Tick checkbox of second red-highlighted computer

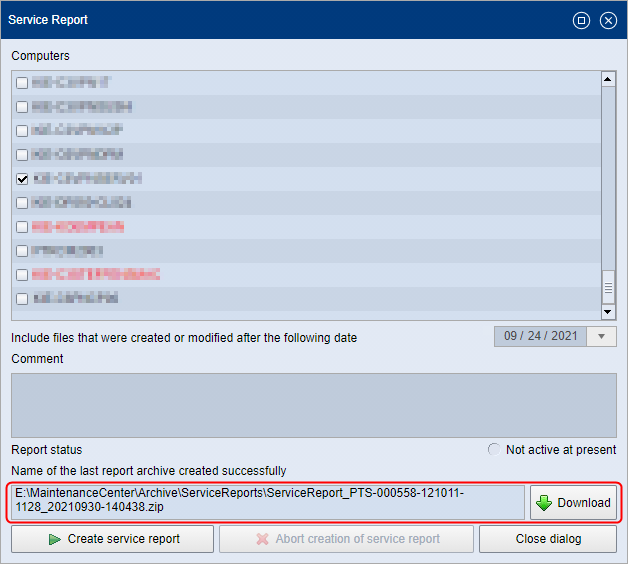22,275
